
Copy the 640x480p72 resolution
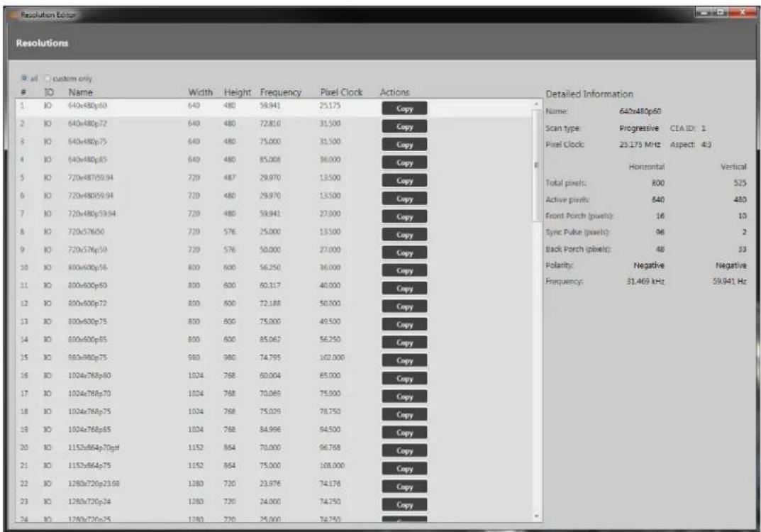coord(404,126)
